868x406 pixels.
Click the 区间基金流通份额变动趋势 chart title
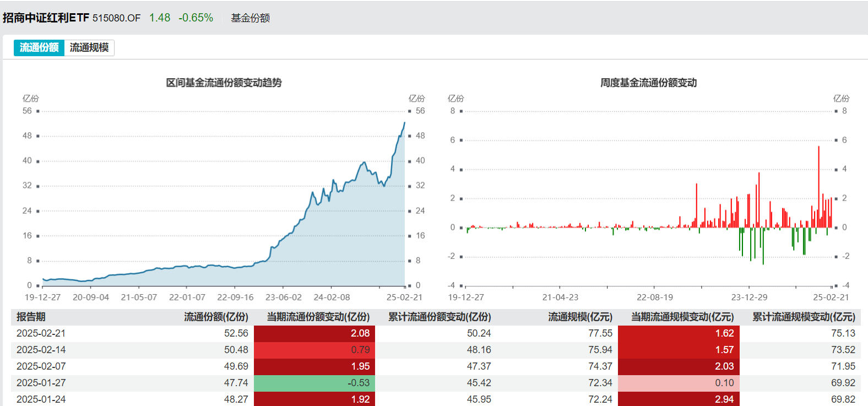pos(224,83)
